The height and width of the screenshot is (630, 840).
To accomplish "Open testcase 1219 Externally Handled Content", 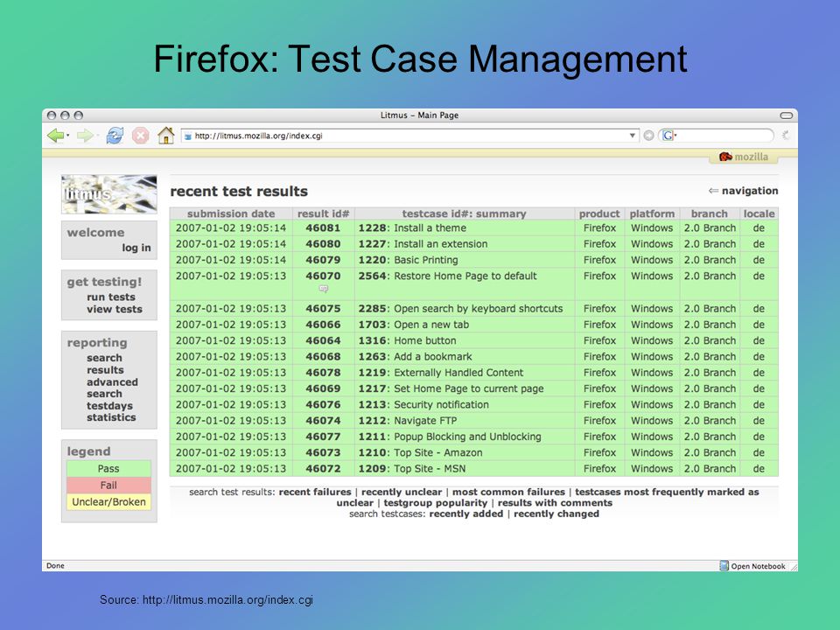I will click(x=441, y=374).
